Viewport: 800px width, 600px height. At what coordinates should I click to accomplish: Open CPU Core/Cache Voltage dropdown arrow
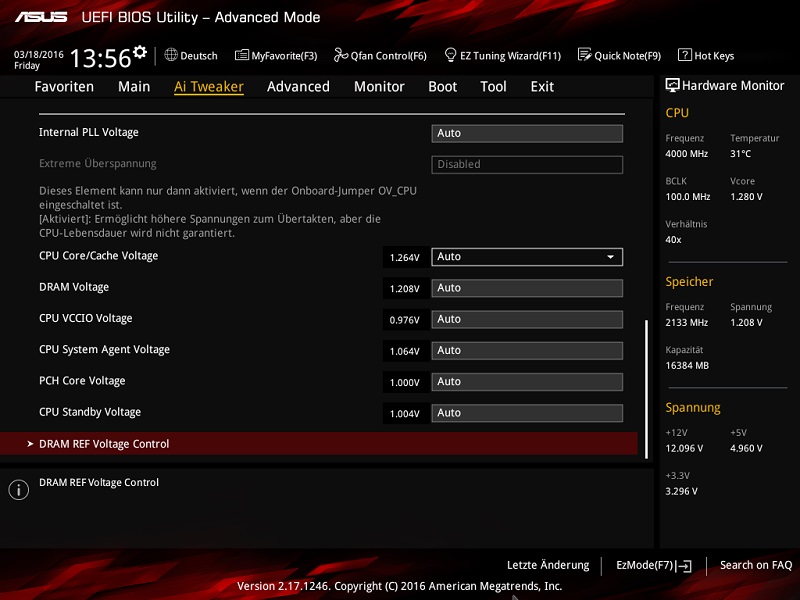(610, 257)
